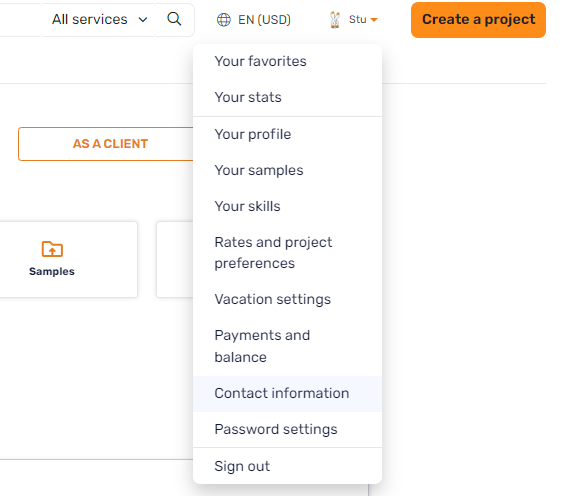
Task: Select Your stats menu item
Action: point(288,97)
